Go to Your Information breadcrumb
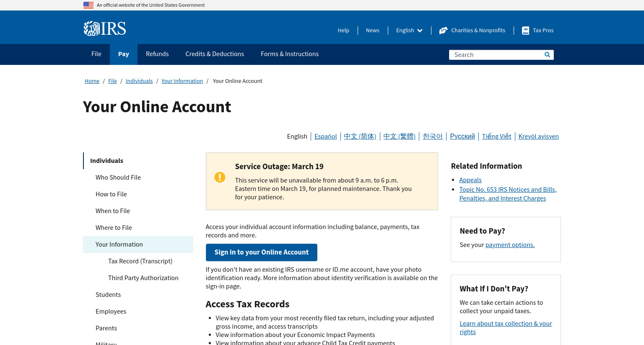644x345 pixels. coord(182,81)
